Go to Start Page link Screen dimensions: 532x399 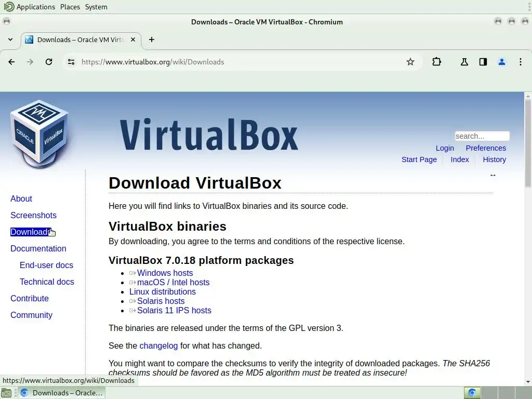coord(419,160)
